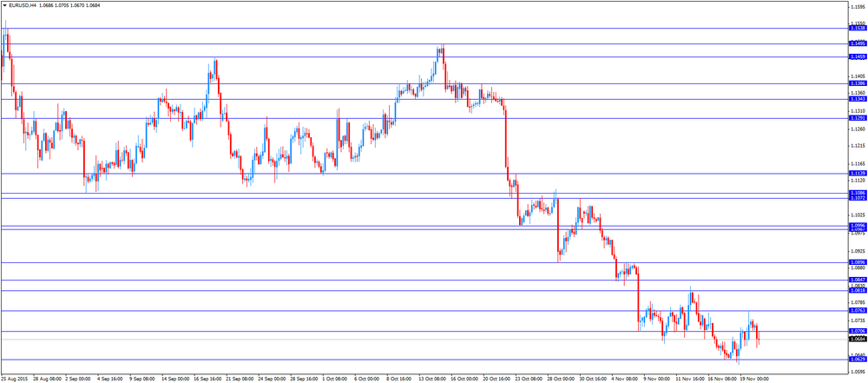Select the 1.1459 horizontal line price label
Viewport: 868px width, 383px height.
(x=858, y=56)
